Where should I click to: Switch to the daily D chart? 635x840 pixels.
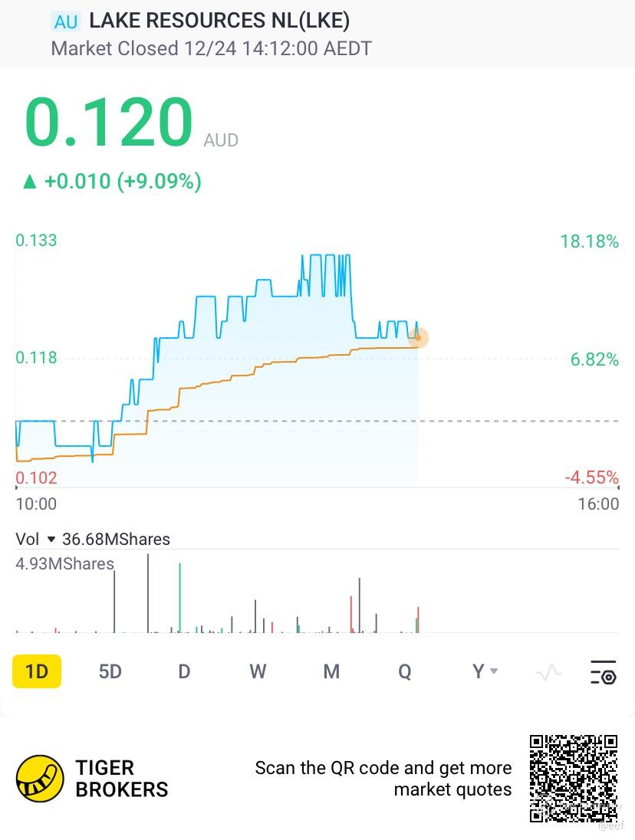tap(184, 672)
